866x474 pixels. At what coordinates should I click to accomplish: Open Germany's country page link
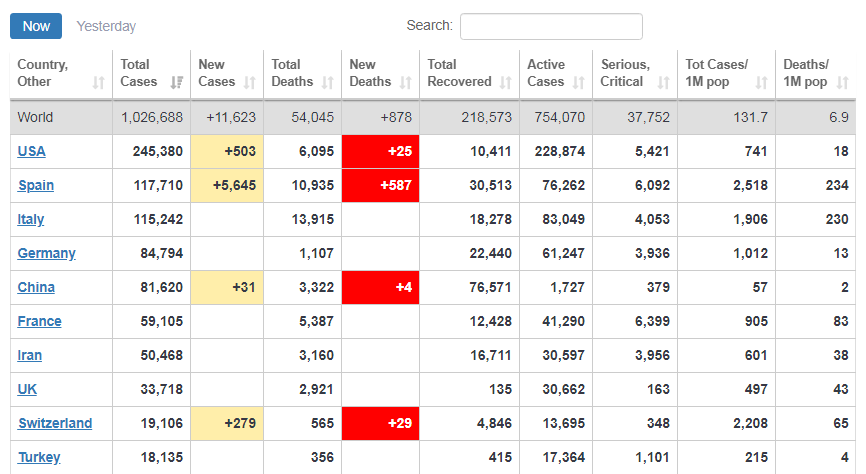point(46,253)
